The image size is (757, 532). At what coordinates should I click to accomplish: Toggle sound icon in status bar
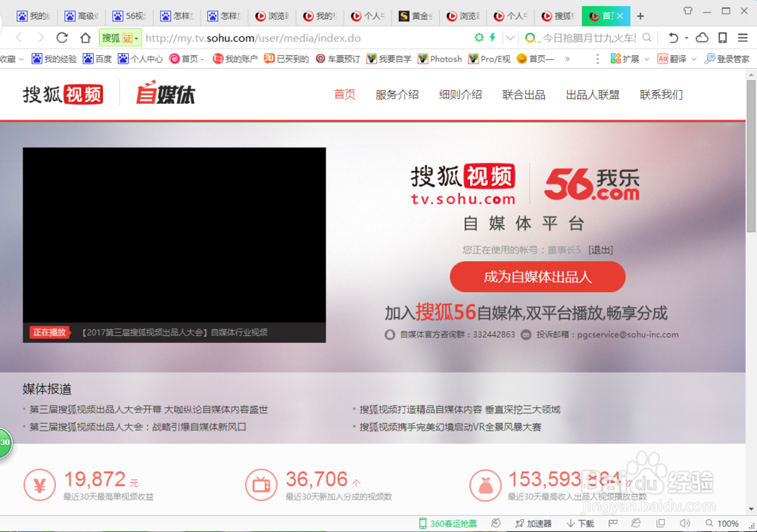point(684,523)
